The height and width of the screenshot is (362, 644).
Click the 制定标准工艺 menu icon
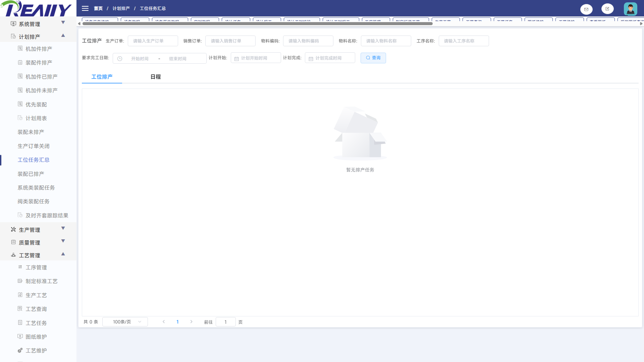[20, 281]
